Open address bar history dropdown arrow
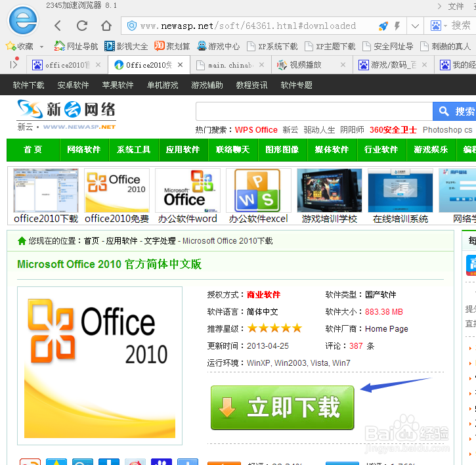 point(415,26)
